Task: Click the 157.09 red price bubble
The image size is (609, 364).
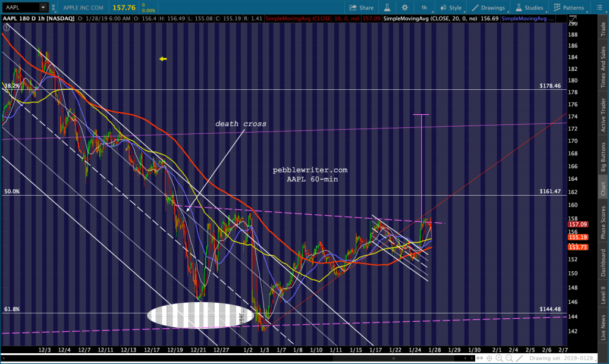Action: coord(578,224)
